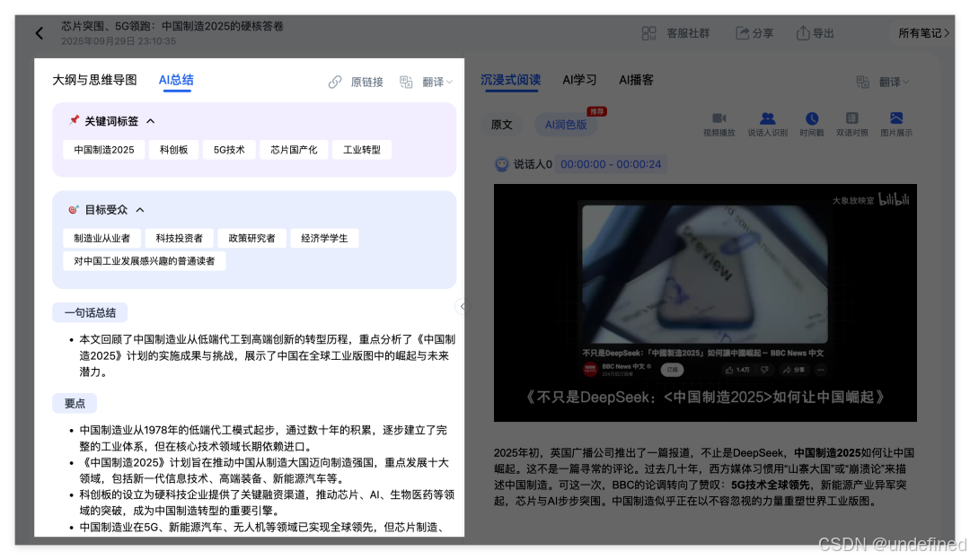Go back using the left arrow icon
Image resolution: width=970 pixels, height=560 pixels.
click(x=40, y=33)
